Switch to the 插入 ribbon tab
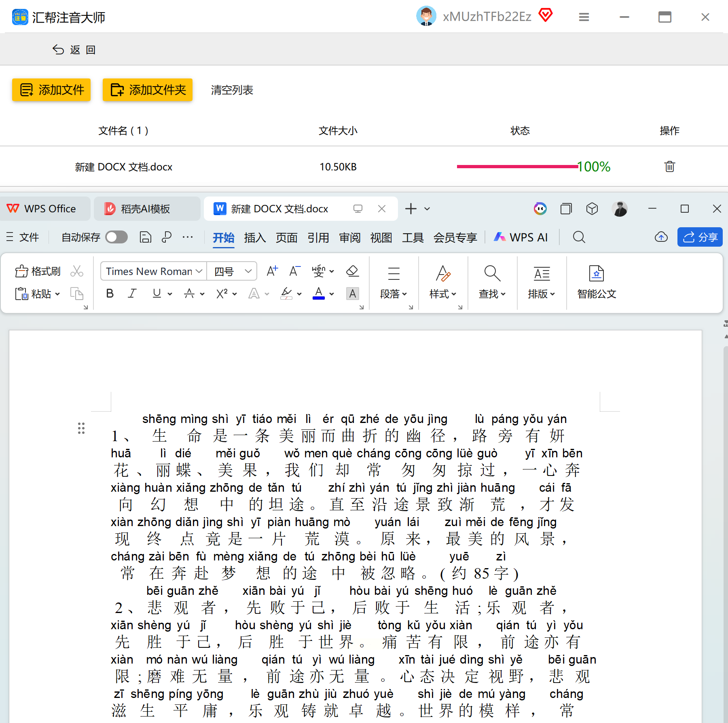Image resolution: width=728 pixels, height=723 pixels. tap(255, 237)
